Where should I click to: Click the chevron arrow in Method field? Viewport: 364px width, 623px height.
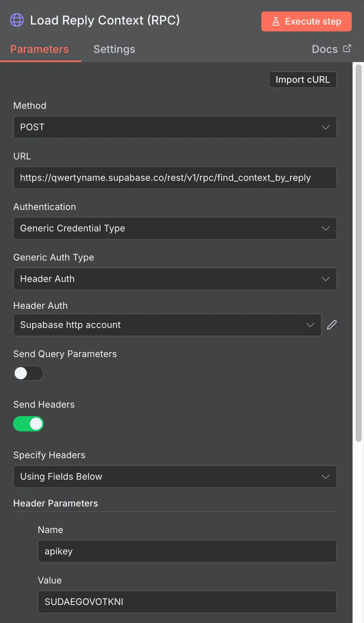325,127
